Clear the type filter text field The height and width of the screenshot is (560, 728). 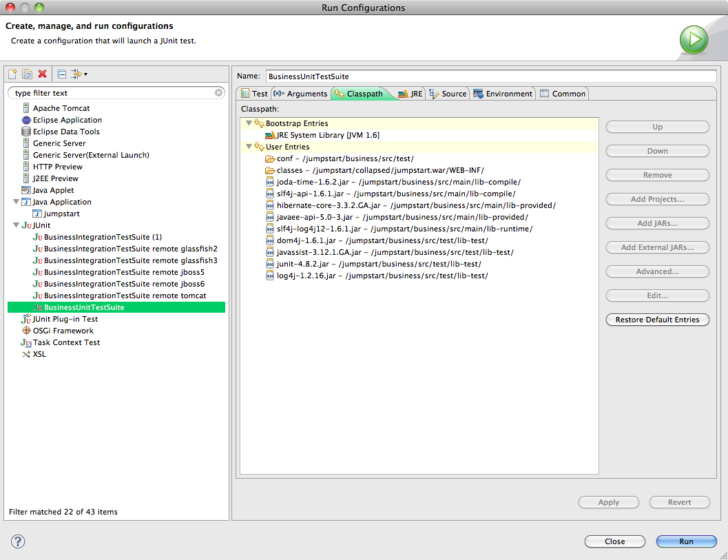[219, 93]
